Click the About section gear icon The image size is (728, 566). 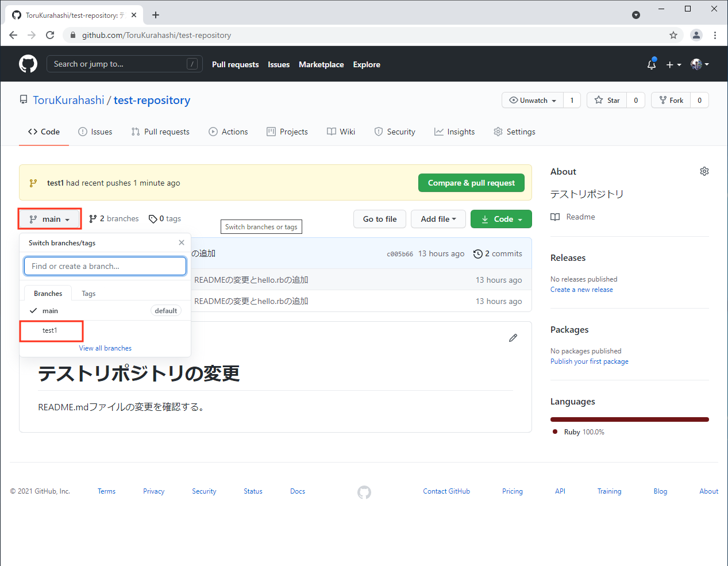[704, 171]
